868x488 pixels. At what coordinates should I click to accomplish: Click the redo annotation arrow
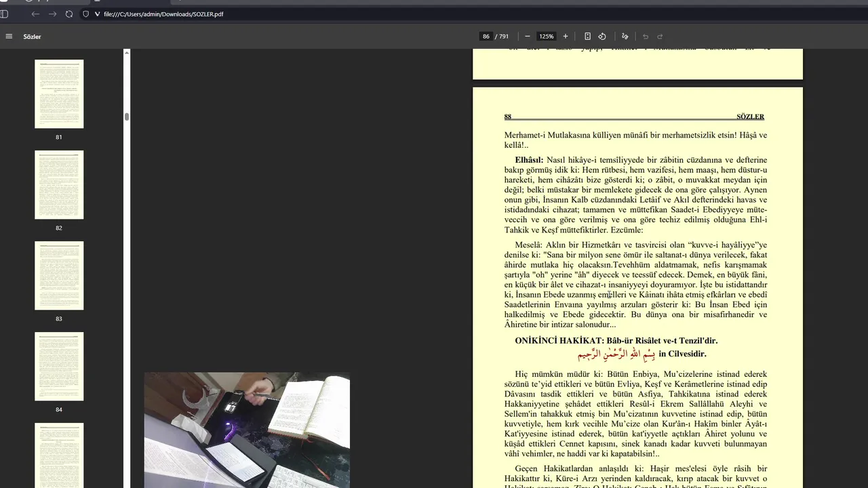[660, 37]
